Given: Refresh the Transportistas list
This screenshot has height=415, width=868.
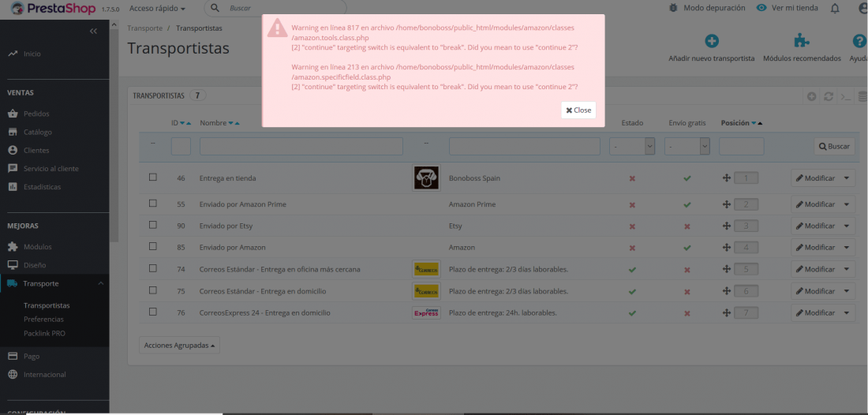Looking at the screenshot, I should click(x=829, y=96).
